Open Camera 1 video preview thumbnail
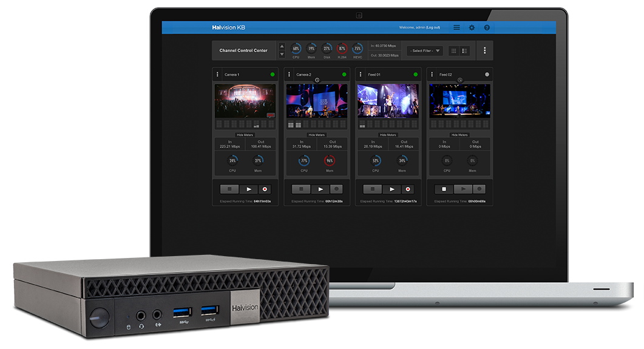644x349 pixels. [245, 101]
